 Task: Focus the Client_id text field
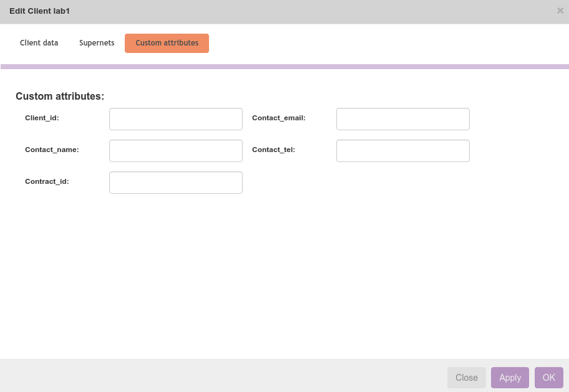pyautogui.click(x=175, y=119)
